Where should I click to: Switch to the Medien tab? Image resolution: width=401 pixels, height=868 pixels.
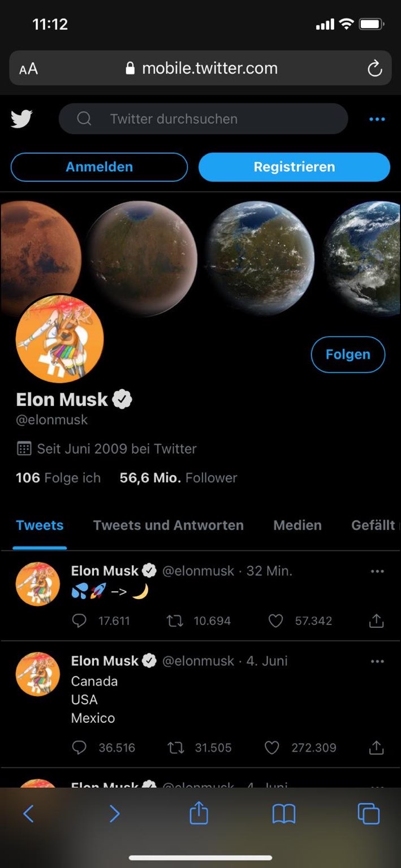point(297,525)
